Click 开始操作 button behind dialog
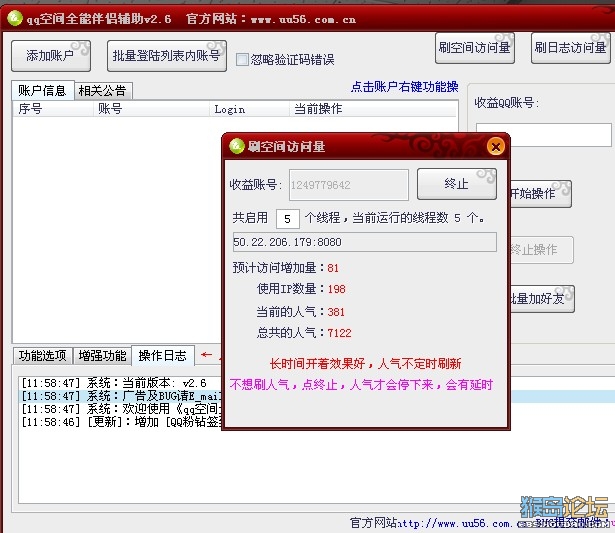615x533 pixels. point(540,193)
